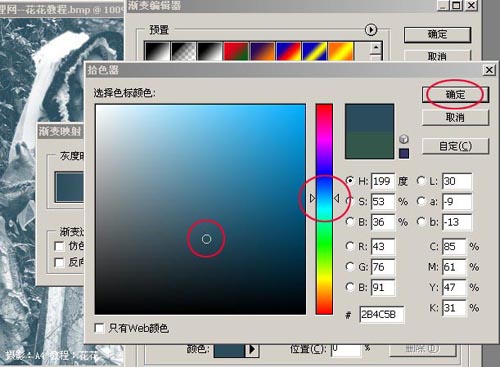Confirm color with the 确定 button in picker
This screenshot has width=500, height=367.
click(x=455, y=95)
